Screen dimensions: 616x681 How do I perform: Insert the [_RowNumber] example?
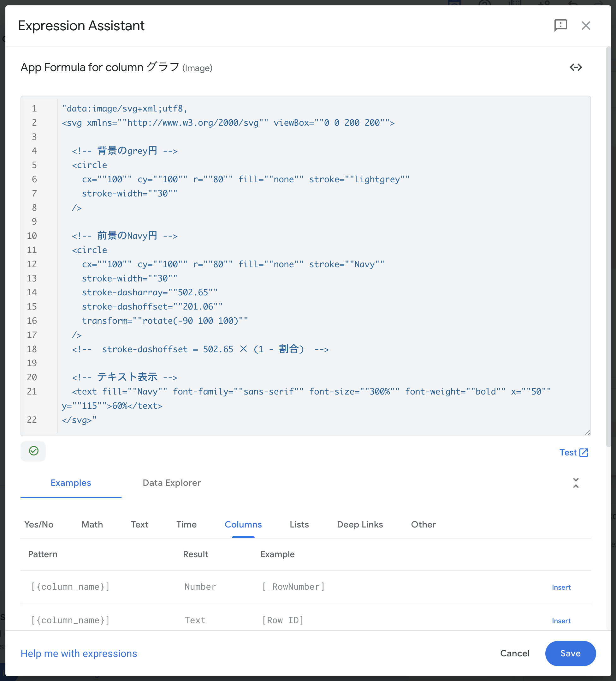(561, 587)
